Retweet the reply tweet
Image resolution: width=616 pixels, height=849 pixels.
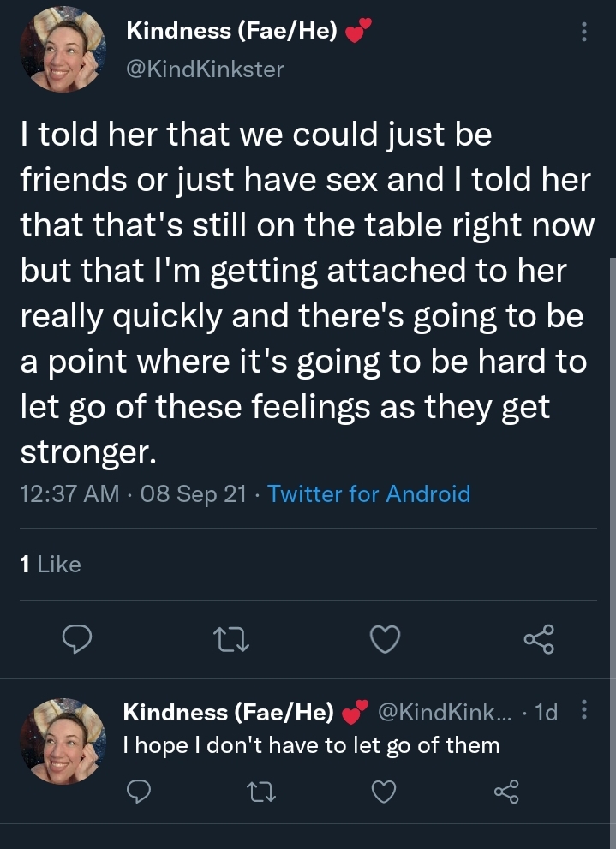click(261, 792)
